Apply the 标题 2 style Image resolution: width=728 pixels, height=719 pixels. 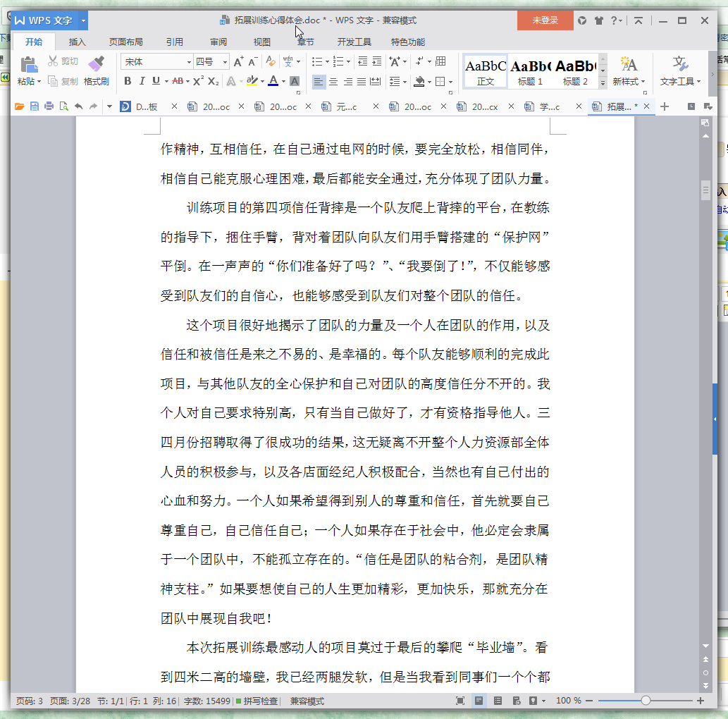575,71
